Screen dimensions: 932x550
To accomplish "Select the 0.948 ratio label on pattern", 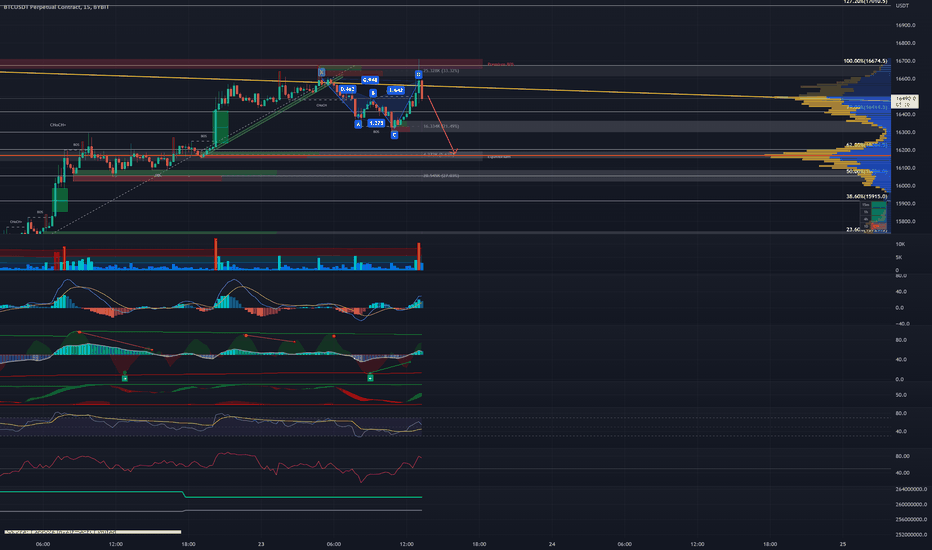I will [x=370, y=80].
